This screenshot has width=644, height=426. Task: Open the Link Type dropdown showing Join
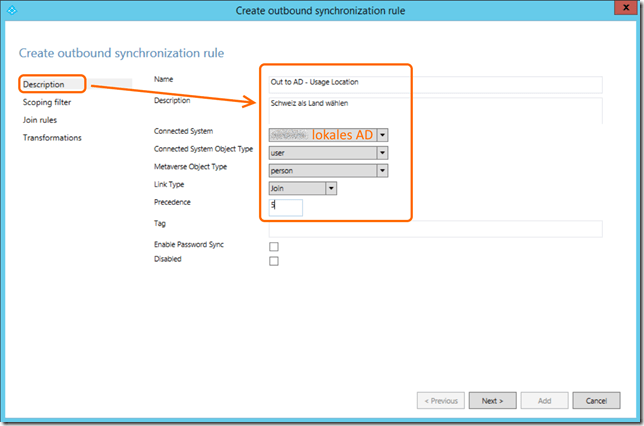tap(331, 187)
